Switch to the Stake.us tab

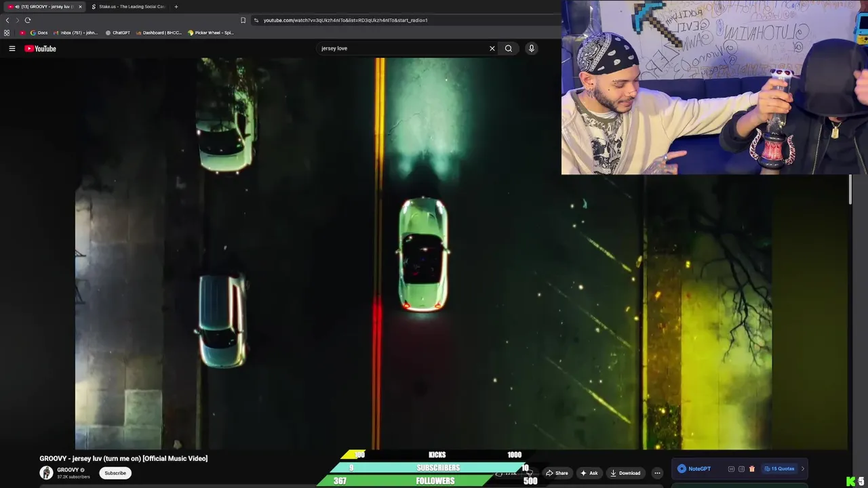tap(129, 7)
